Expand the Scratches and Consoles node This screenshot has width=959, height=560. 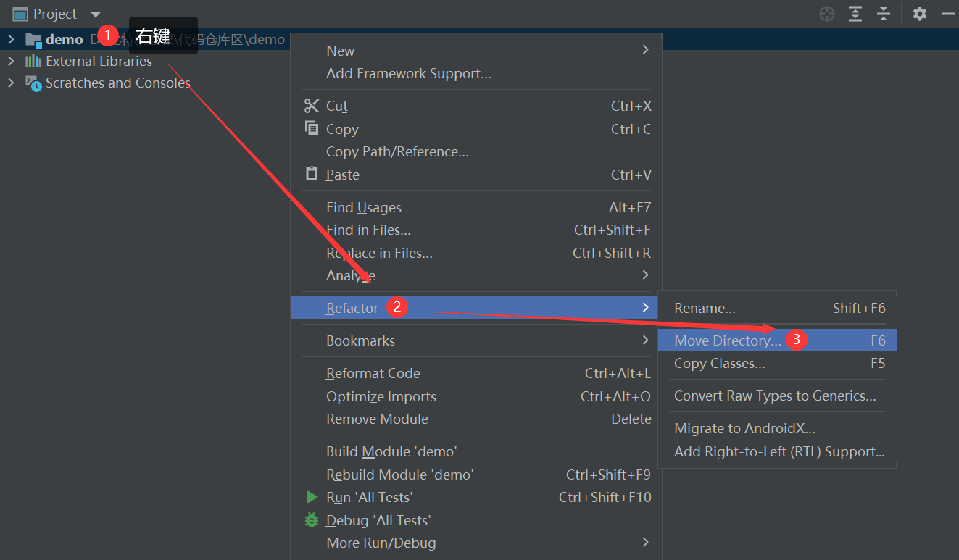coord(11,83)
